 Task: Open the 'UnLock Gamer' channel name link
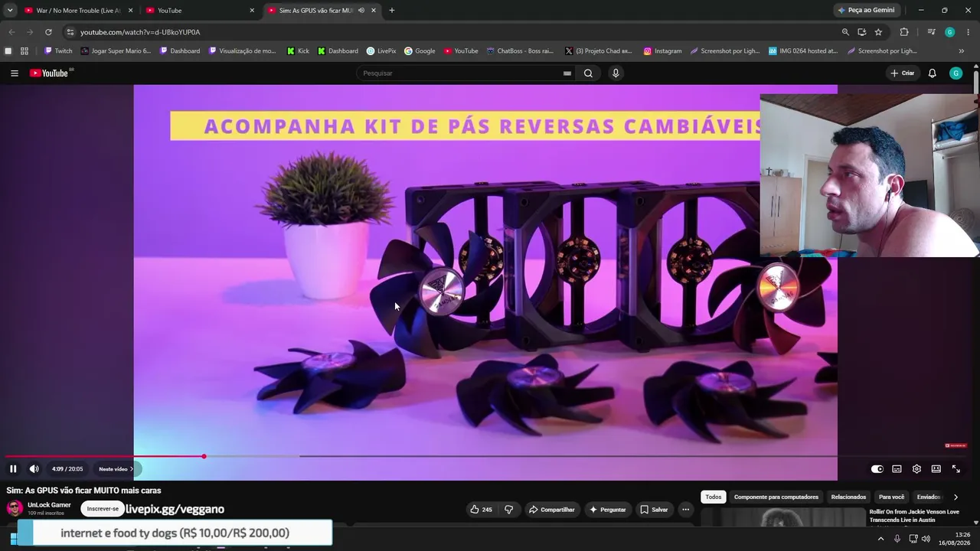(x=49, y=505)
